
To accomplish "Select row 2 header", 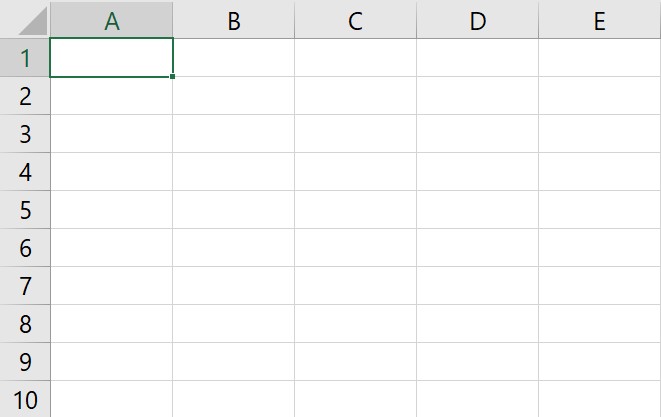I will 25,96.
